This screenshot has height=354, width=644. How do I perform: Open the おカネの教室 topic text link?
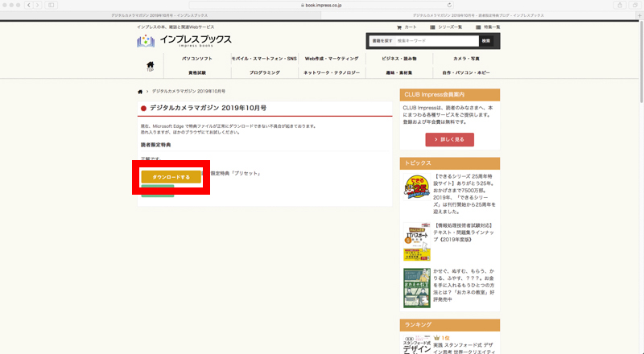click(464, 286)
